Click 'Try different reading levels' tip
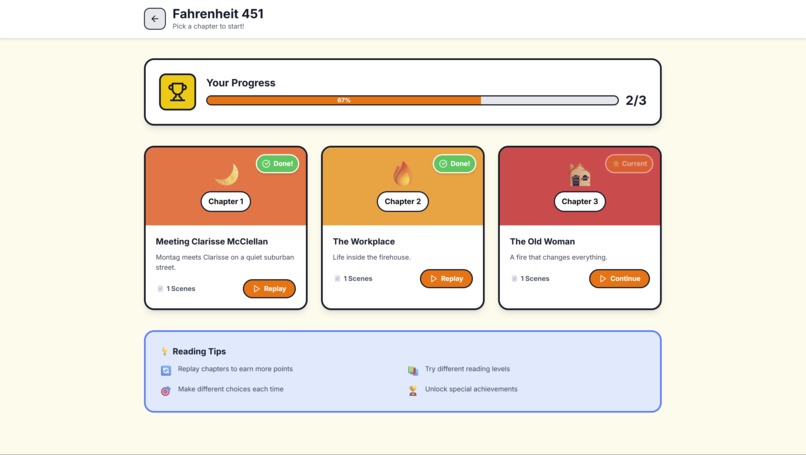Image resolution: width=806 pixels, height=455 pixels. coord(467,369)
